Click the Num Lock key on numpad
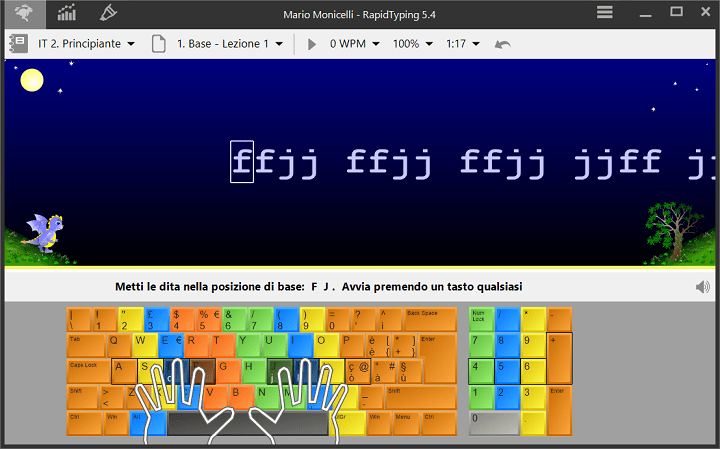Screen dimensions: 720x449 481,319
